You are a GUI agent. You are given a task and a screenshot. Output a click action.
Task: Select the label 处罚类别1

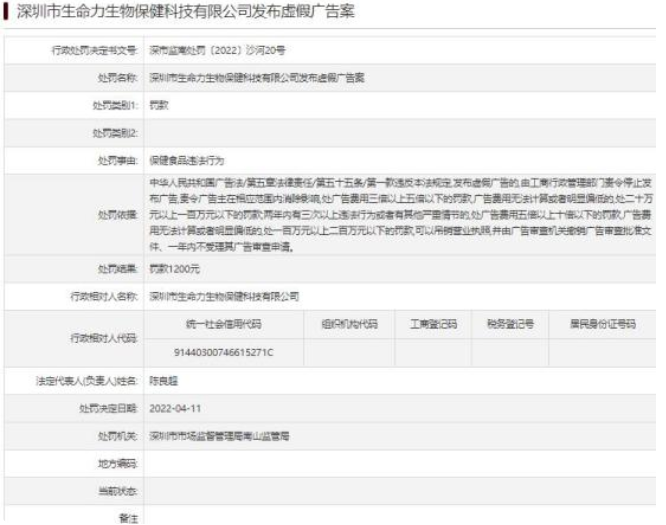pos(116,106)
